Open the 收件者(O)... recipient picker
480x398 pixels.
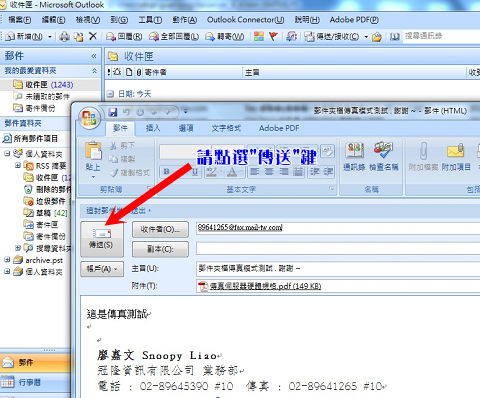160,229
